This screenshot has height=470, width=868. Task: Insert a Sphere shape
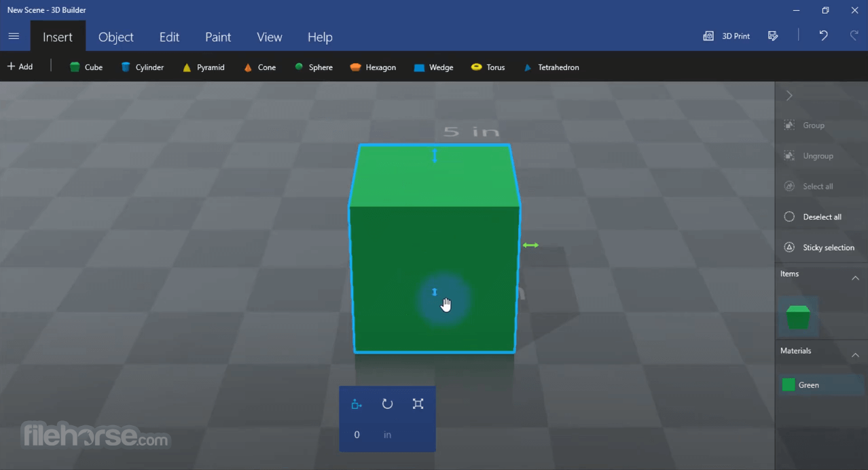(x=314, y=67)
